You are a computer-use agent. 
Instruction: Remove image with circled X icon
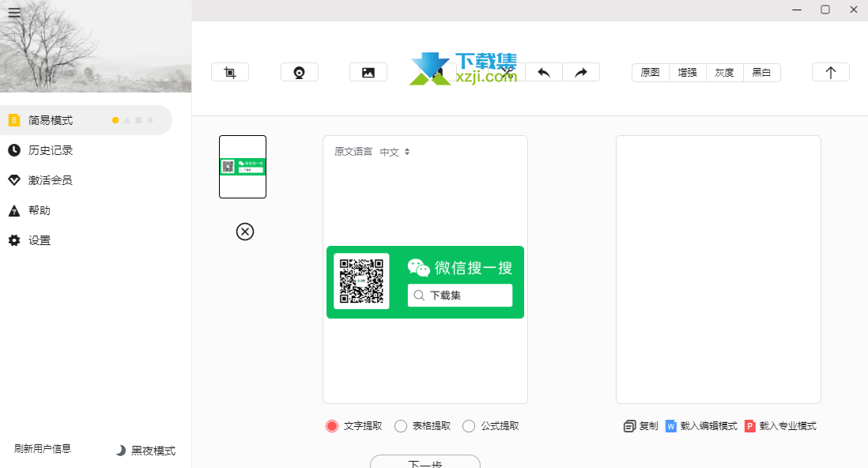[245, 232]
